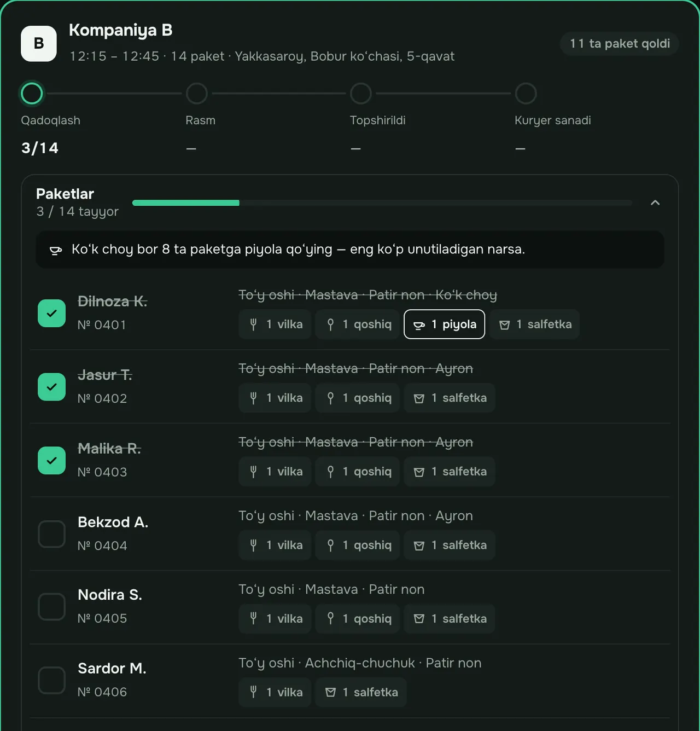Click the cup icon in the green tea hint
The image size is (700, 731).
(x=56, y=250)
